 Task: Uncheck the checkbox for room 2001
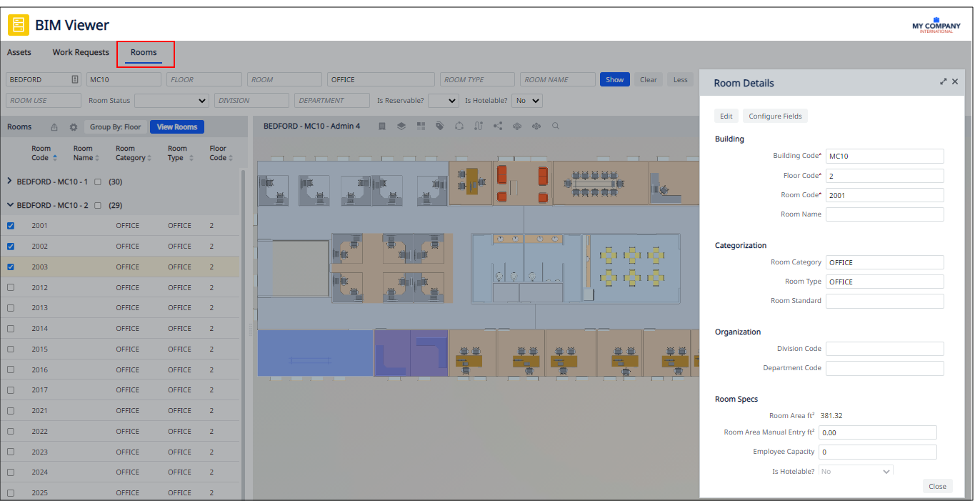(x=9, y=225)
